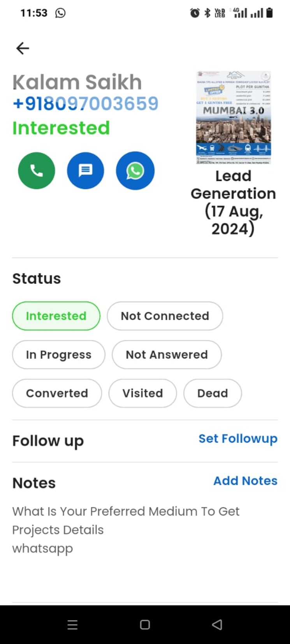Select the Interested status chip
Screen dimensions: 290x644
click(x=56, y=316)
